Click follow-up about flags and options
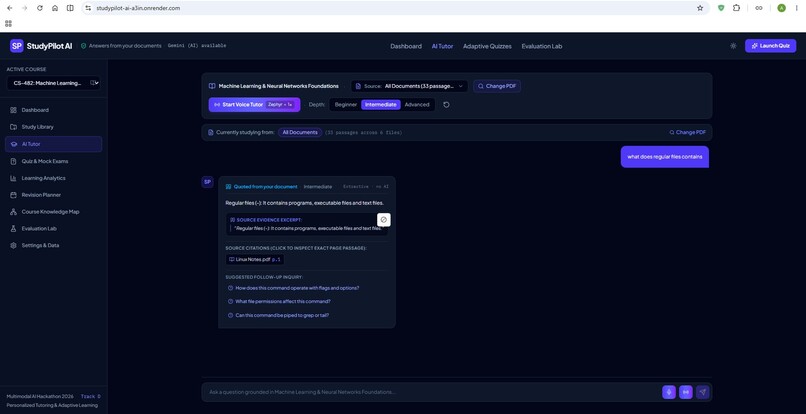The image size is (806, 414). coord(293,288)
